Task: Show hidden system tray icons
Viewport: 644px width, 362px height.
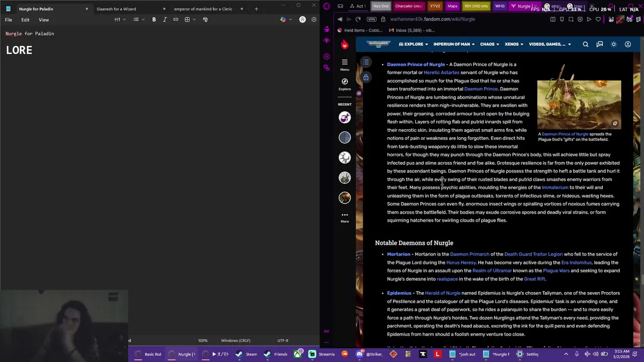Action: coord(566,354)
